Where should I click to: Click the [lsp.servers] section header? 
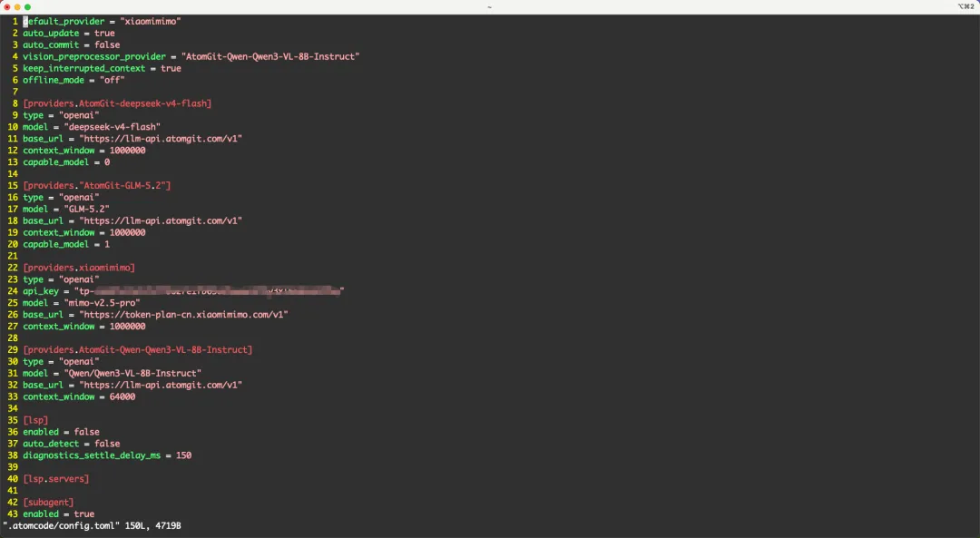click(56, 479)
